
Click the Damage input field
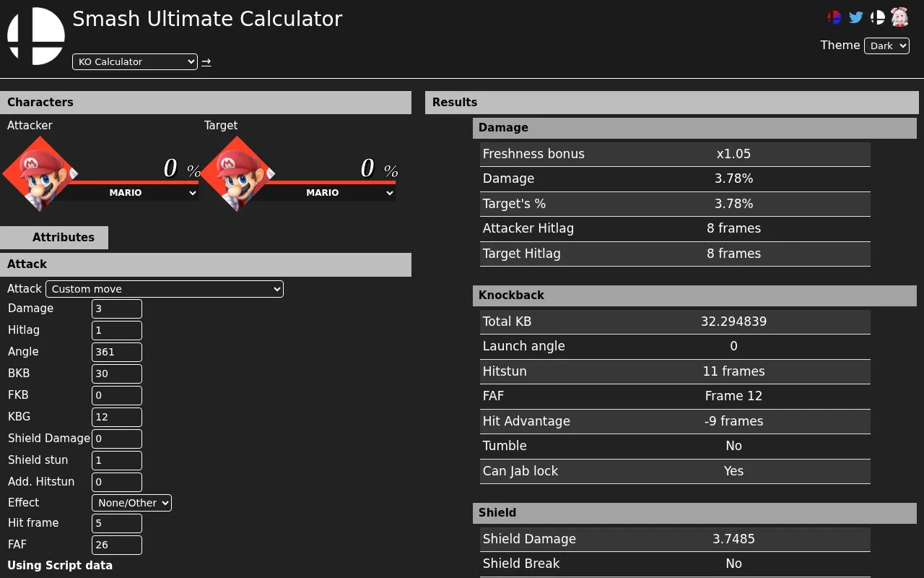[x=117, y=309]
